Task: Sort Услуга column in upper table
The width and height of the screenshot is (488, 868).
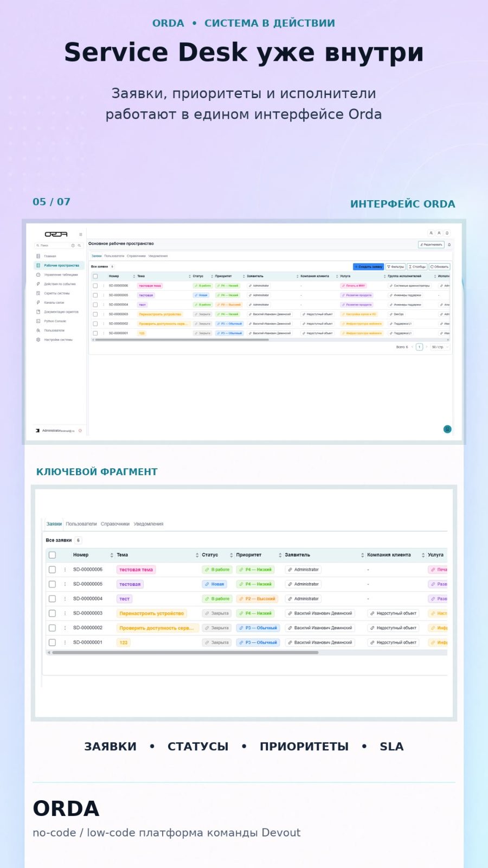Action: 384,276
